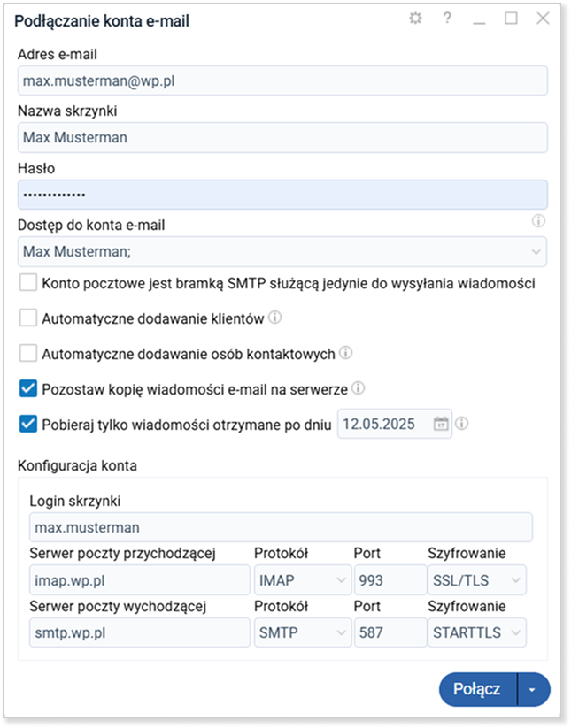Open the calendar picker in date field
The image size is (571, 728).
441,424
